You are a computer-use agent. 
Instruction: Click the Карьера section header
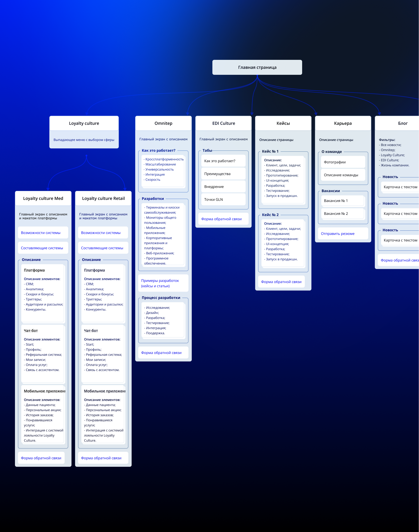pos(343,123)
